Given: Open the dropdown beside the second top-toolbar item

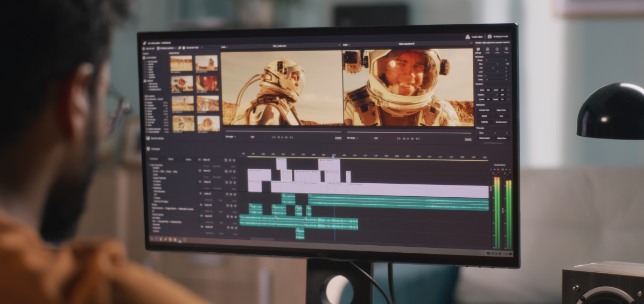Looking at the screenshot, I should coord(176,48).
